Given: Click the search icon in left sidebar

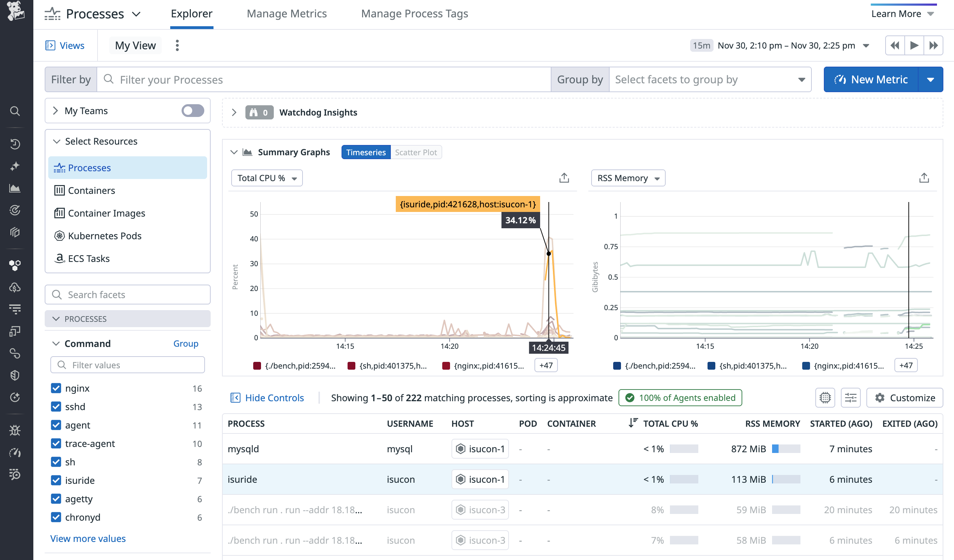Looking at the screenshot, I should 15,111.
